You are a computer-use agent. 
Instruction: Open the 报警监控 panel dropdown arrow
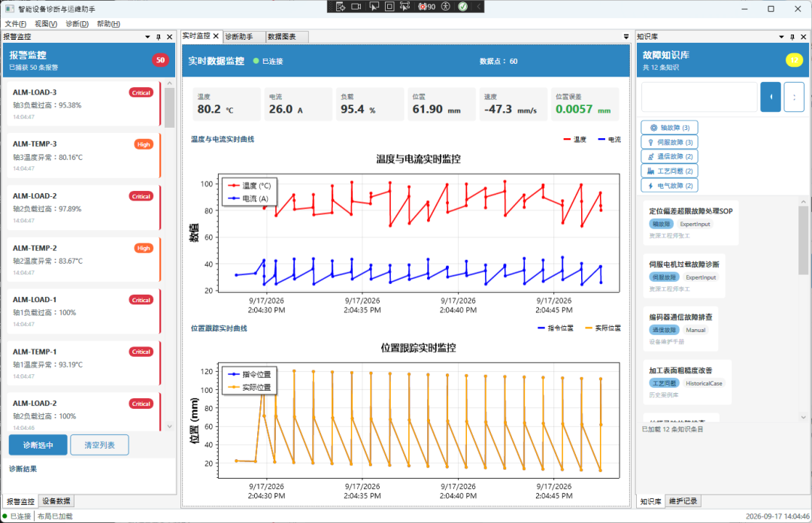[x=147, y=37]
